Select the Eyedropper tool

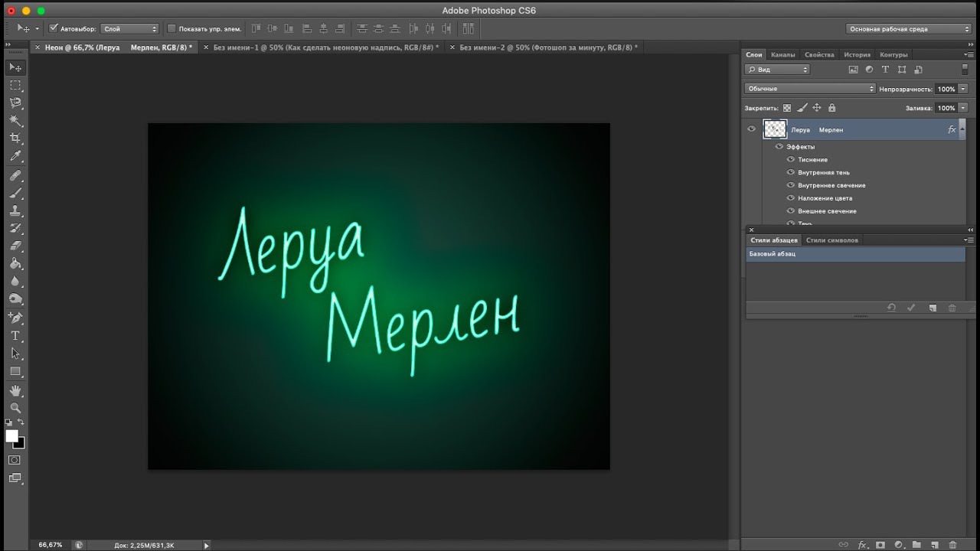coord(15,156)
